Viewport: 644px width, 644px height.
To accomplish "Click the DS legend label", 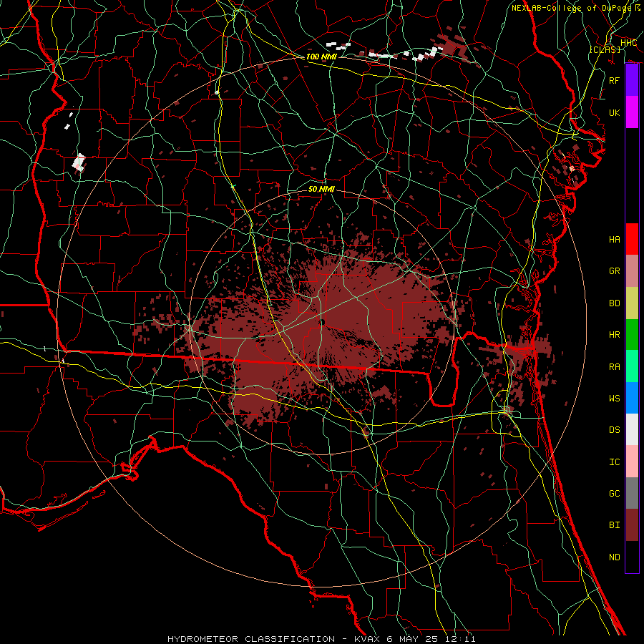I will [x=614, y=429].
